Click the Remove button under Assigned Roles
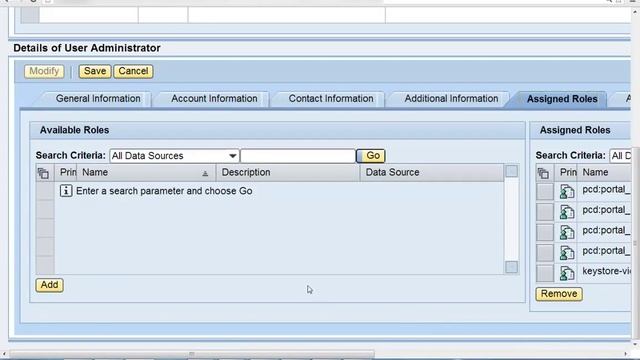Screen dimensions: 640x360 [x=559, y=294]
